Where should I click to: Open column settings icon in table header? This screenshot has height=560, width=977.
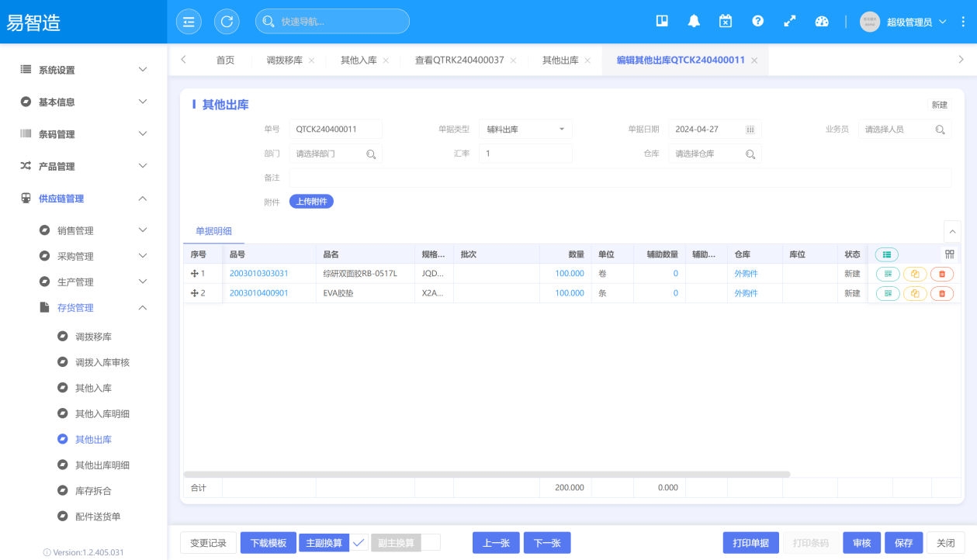949,254
